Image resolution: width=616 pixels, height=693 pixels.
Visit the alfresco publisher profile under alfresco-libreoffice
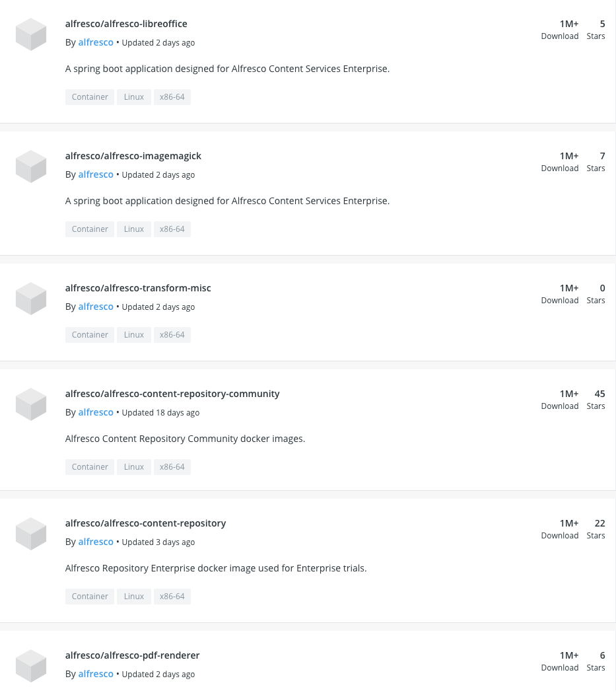coord(96,42)
